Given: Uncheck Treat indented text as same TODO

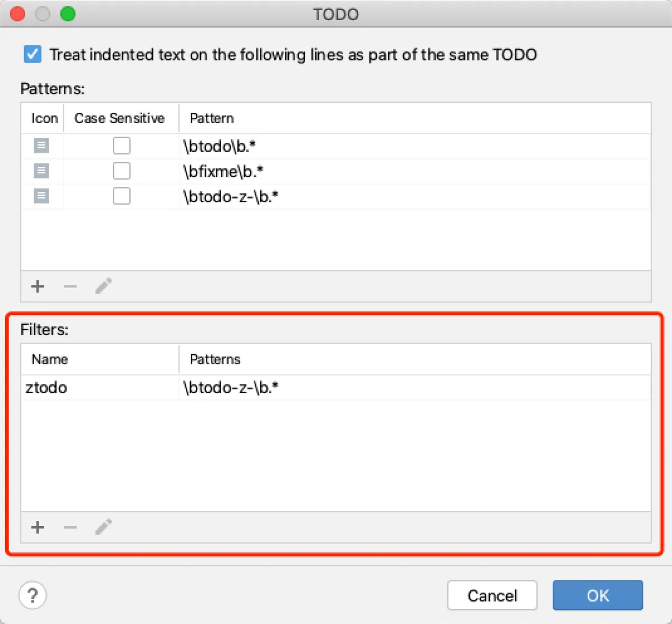Looking at the screenshot, I should pyautogui.click(x=32, y=54).
